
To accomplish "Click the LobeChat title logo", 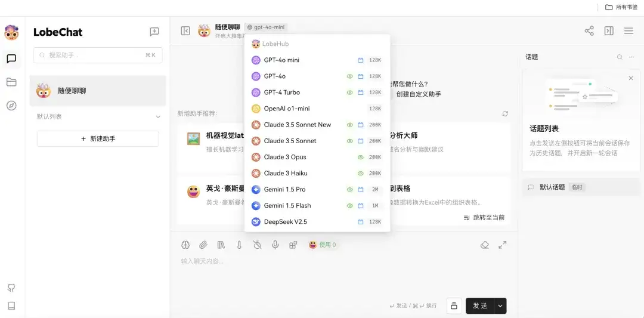I will tap(58, 32).
